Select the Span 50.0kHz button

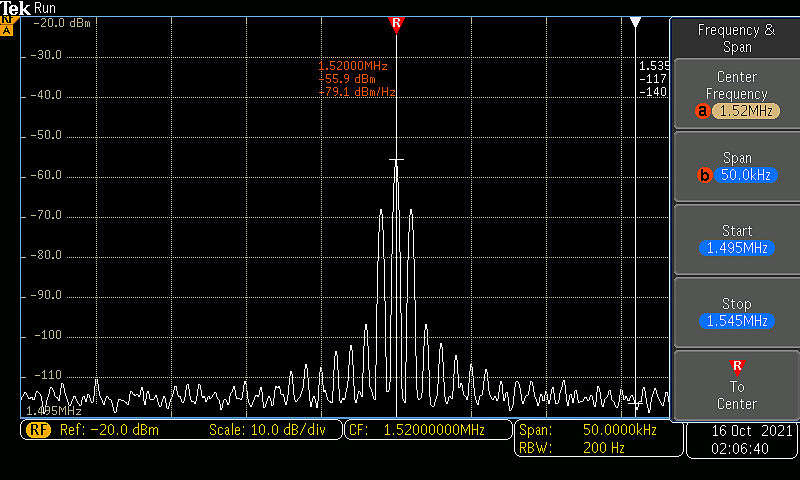pyautogui.click(x=736, y=167)
